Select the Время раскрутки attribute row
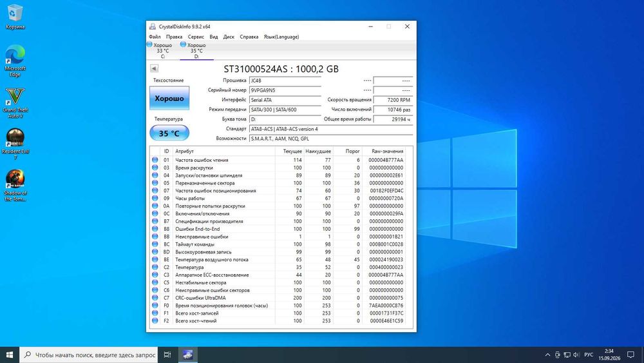644x363 pixels. [278, 168]
